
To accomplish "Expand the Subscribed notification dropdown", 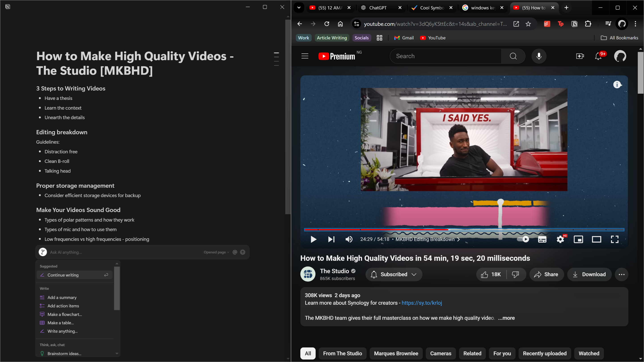I will 394,274.
